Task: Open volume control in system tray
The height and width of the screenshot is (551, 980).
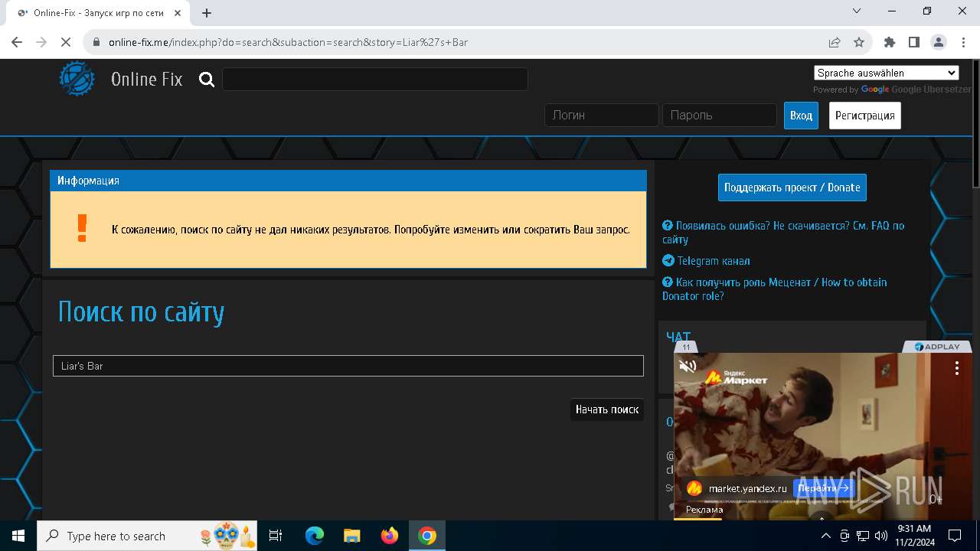Action: (x=880, y=536)
